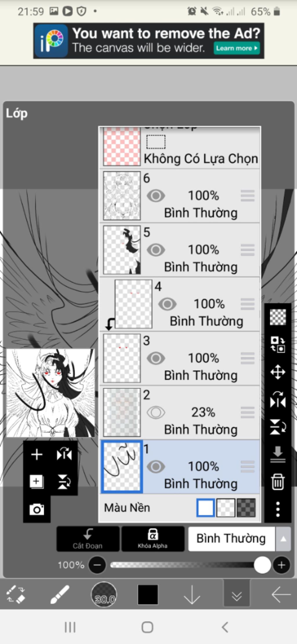Select layer 4 clipped layer entry
The height and width of the screenshot is (644, 297).
[180, 304]
